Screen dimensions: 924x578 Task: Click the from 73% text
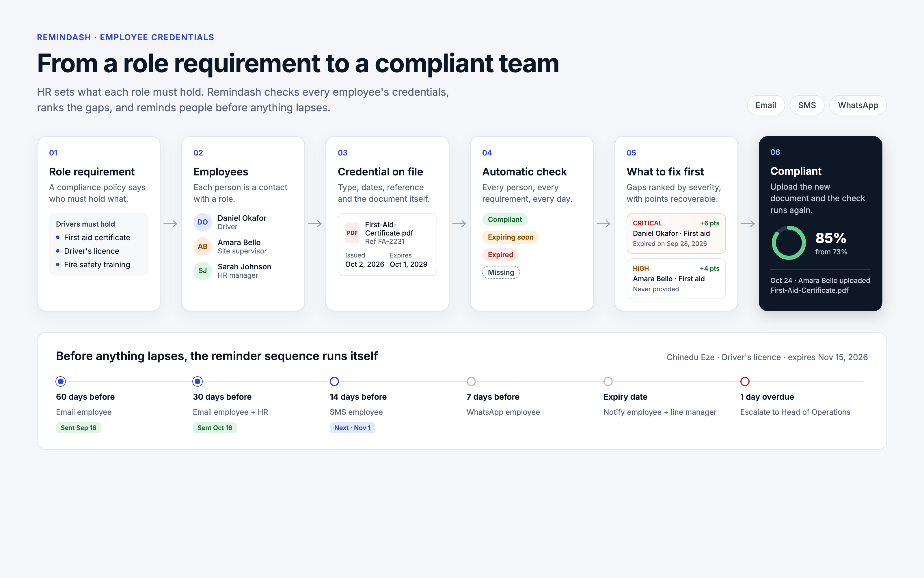pyautogui.click(x=831, y=252)
